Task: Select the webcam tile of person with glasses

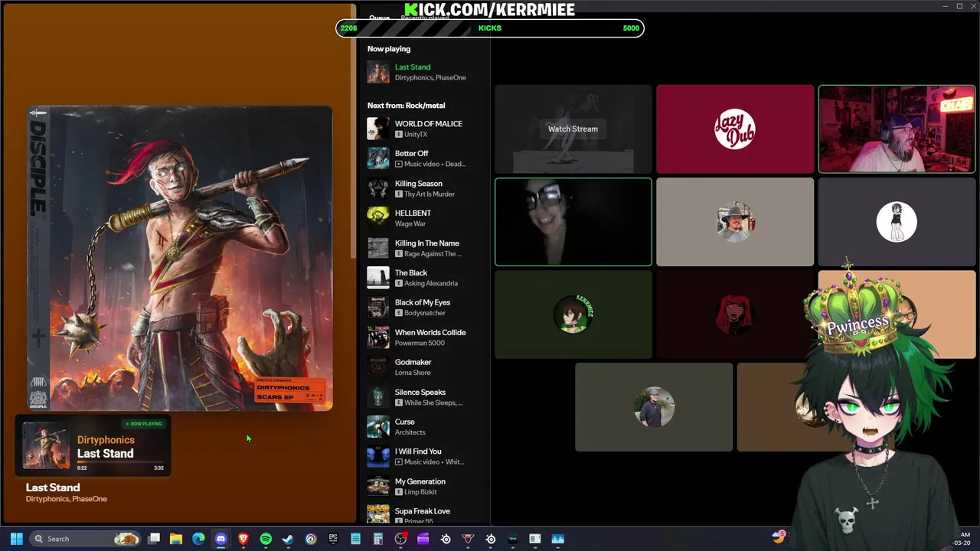Action: (x=573, y=222)
